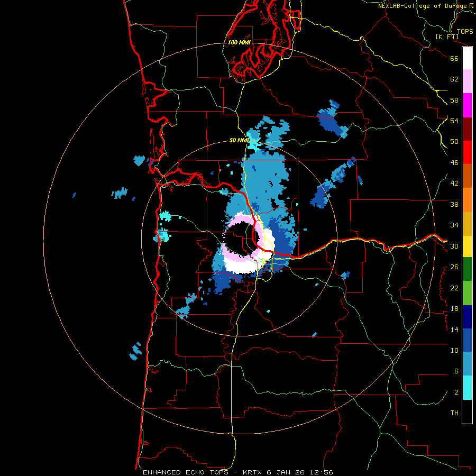The width and height of the screenshot is (476, 476).
Task: Click the white 66 kft legend color swatch
Action: click(467, 58)
